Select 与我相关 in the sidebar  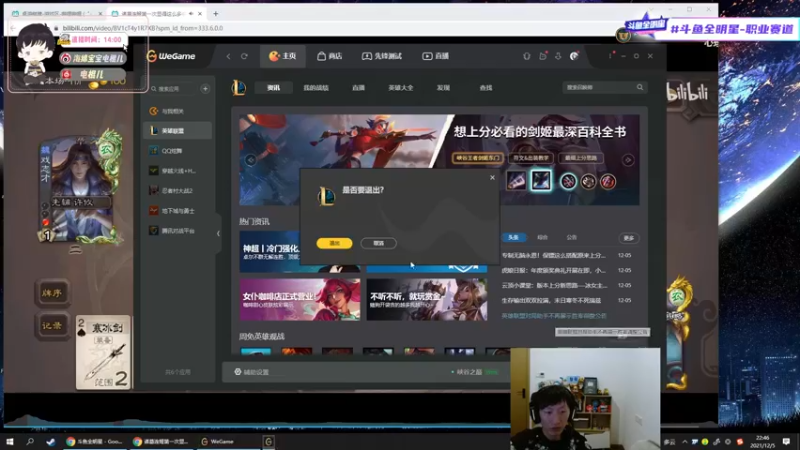click(x=178, y=111)
